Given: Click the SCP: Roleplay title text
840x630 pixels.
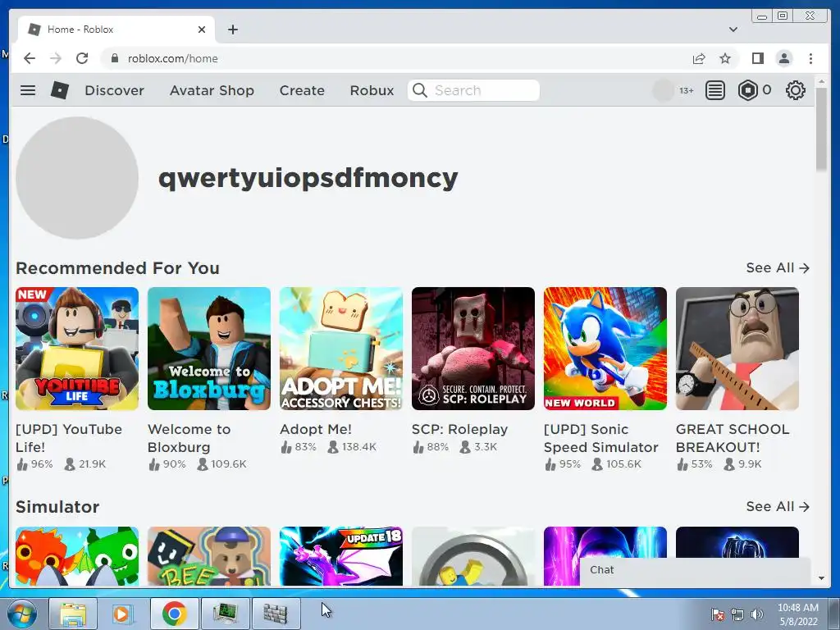Looking at the screenshot, I should coord(459,430).
